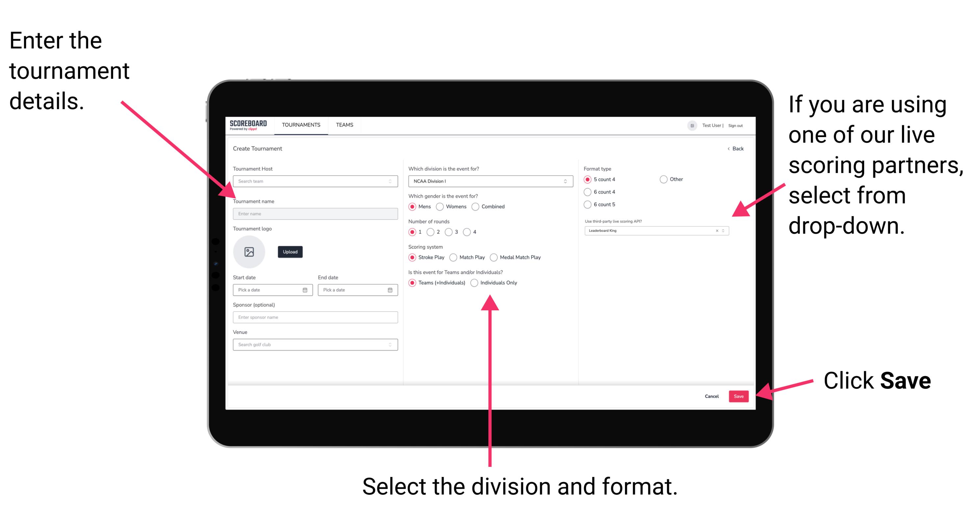Click the Tournament name input field

tap(314, 213)
